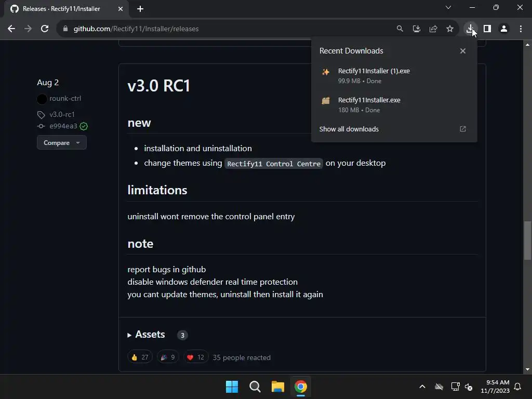Viewport: 532px width, 399px height.
Task: Expand the Assets section
Action: [146, 335]
